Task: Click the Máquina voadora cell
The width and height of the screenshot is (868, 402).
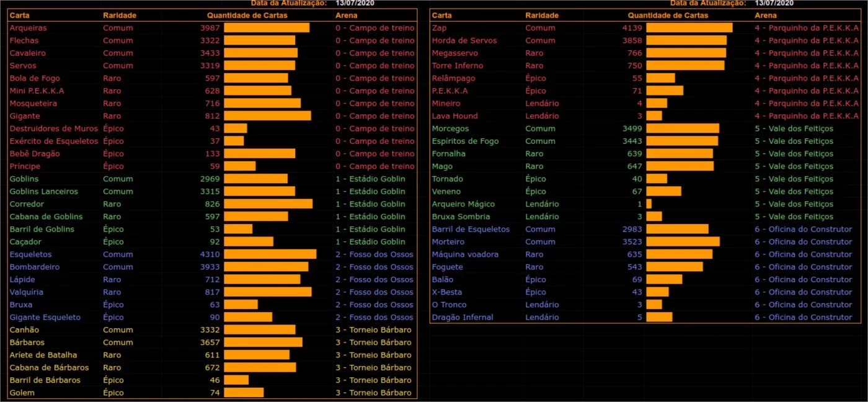Action: 465,254
